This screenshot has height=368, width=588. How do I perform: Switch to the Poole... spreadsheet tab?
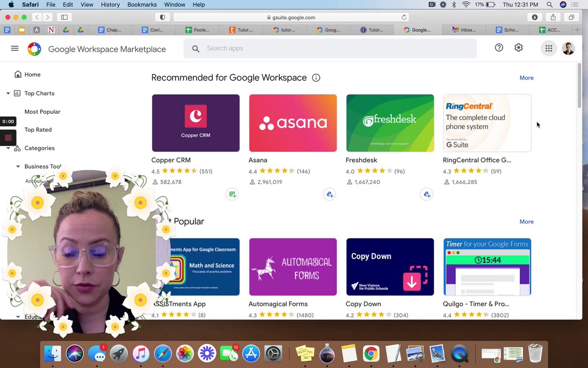(x=197, y=30)
